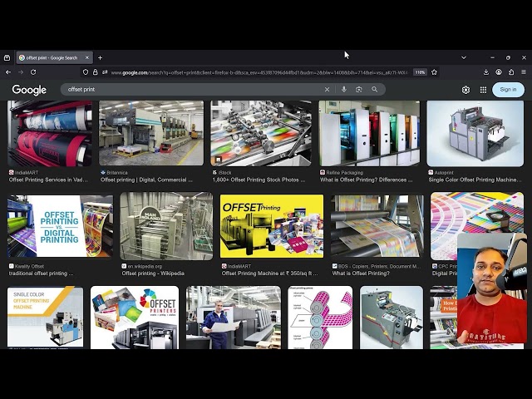Open the Britannica offset press image
532x399 pixels.
[x=151, y=133]
